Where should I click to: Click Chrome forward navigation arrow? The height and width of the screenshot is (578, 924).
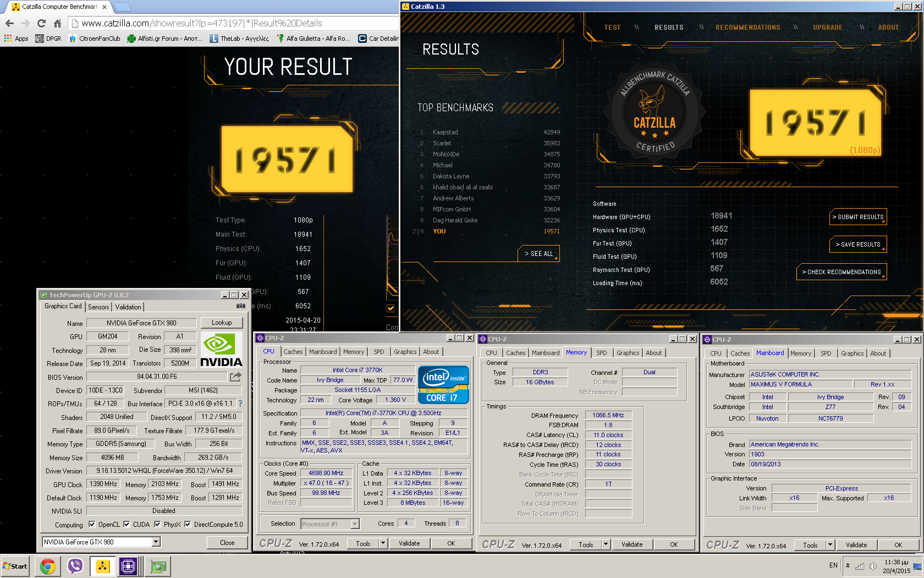click(25, 23)
